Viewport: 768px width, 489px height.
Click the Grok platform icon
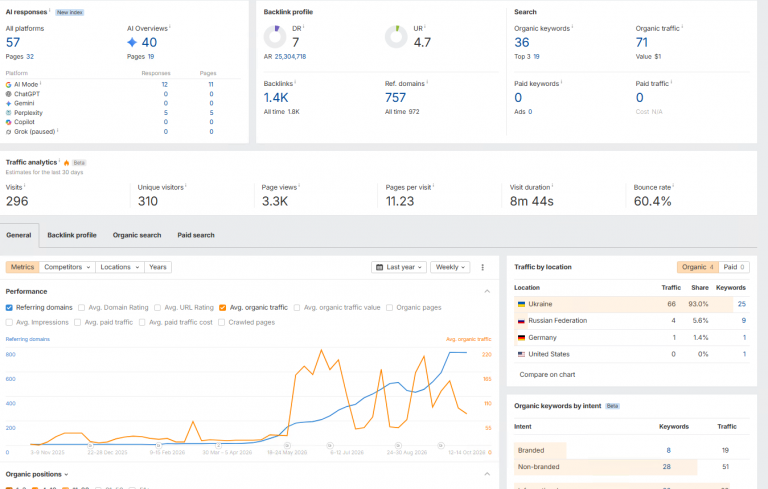point(8,132)
